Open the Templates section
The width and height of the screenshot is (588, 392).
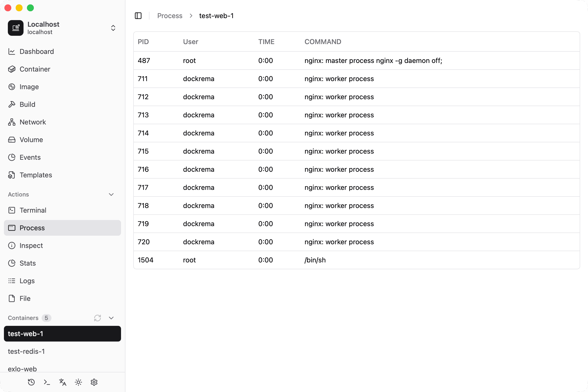[x=36, y=175]
